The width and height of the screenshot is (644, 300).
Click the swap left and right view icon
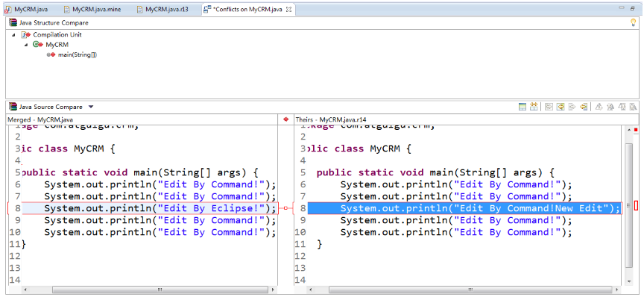pos(534,107)
